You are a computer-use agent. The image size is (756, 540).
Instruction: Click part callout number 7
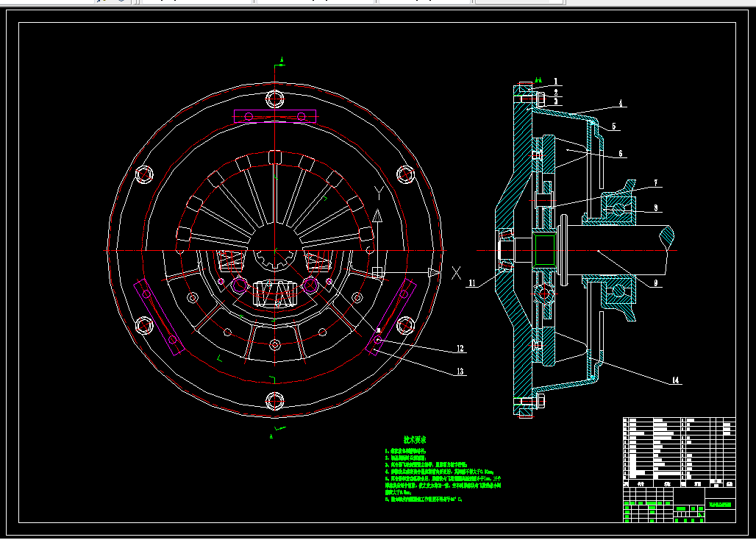(x=656, y=183)
